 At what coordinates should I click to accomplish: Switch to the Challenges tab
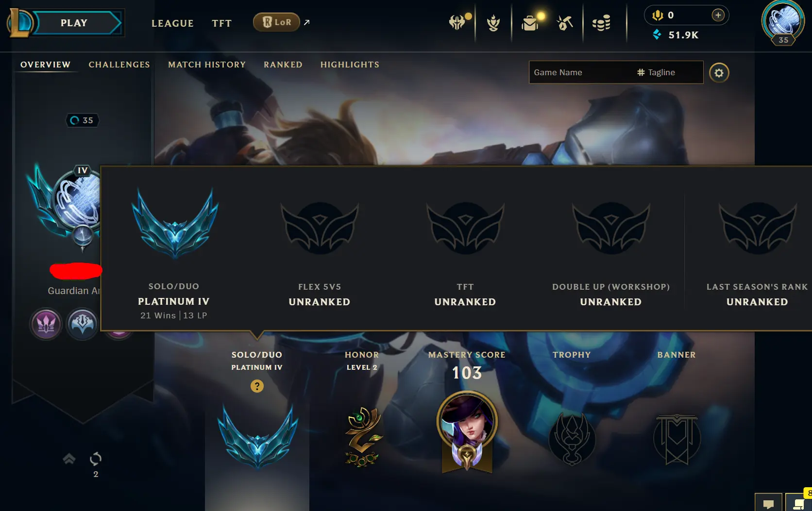pos(119,65)
